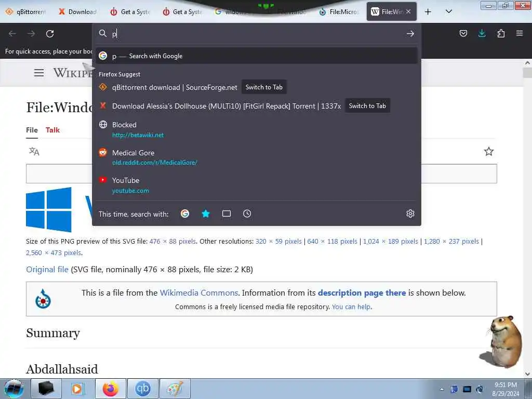The image size is (532, 399).
Task: Open the media player taskbar icon
Action: [78, 389]
